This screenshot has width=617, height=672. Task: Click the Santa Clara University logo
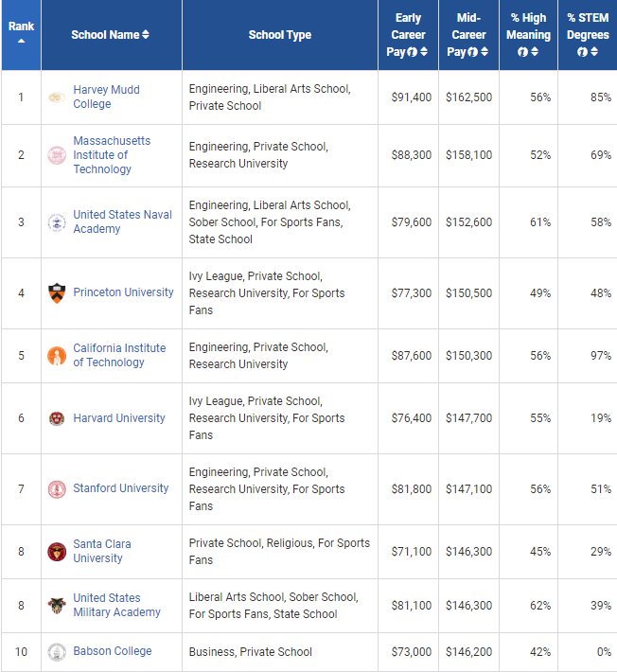(x=57, y=552)
